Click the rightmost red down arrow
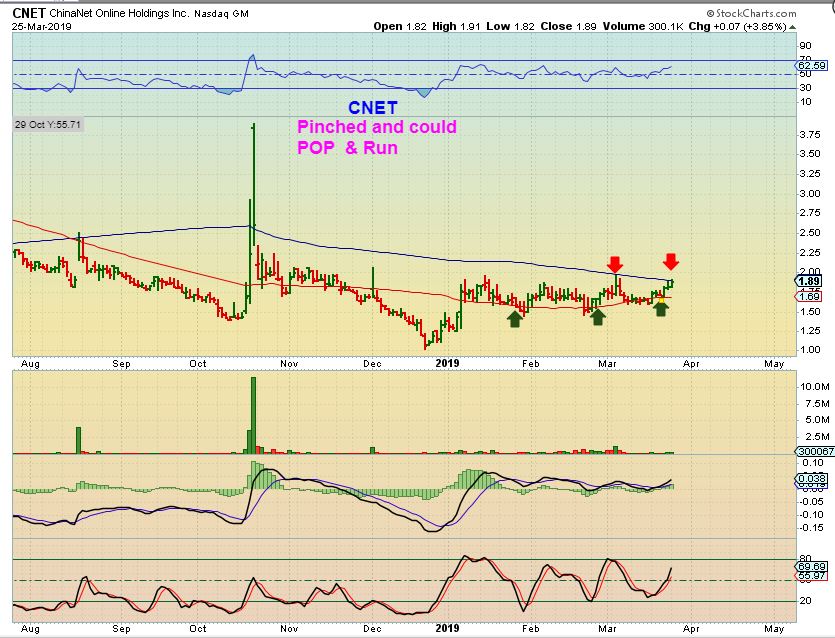The width and height of the screenshot is (835, 638). tap(670, 261)
